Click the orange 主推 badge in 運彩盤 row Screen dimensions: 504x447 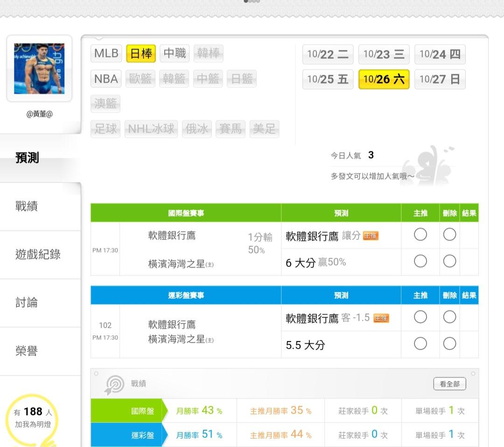(381, 318)
